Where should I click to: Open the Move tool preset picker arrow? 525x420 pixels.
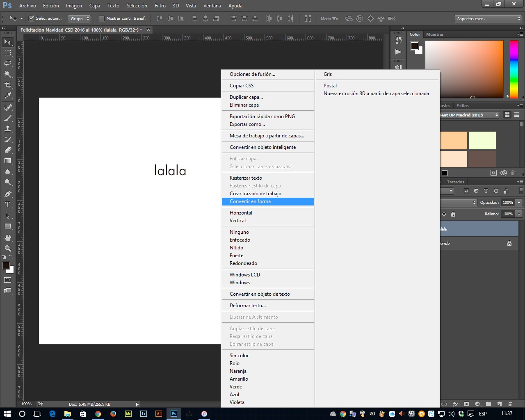click(x=21, y=18)
